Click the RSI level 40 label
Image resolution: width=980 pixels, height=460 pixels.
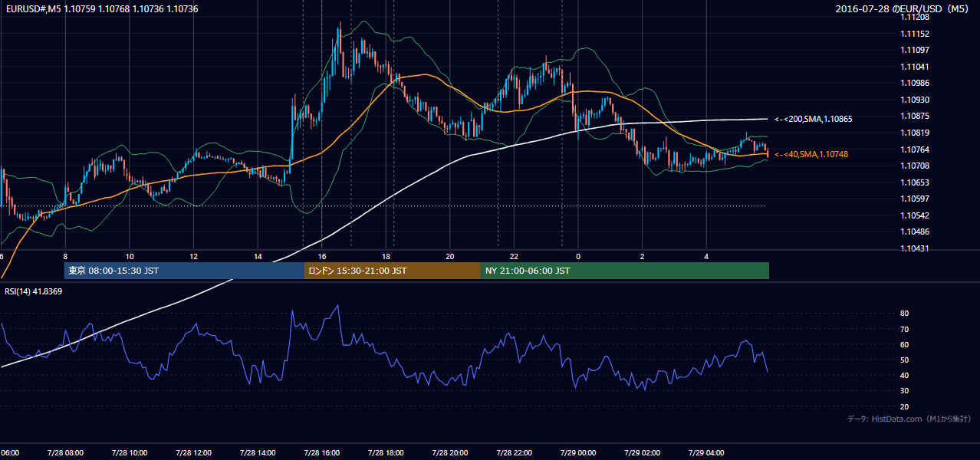click(x=905, y=375)
